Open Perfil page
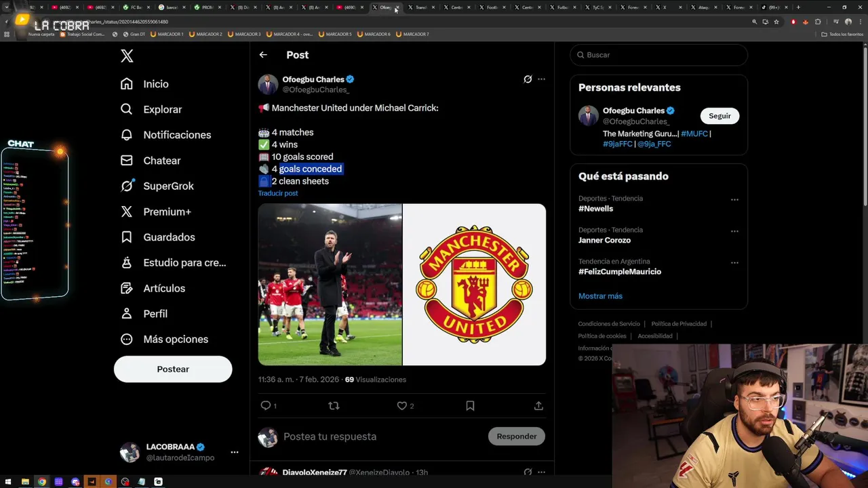The height and width of the screenshot is (488, 868). [144, 314]
